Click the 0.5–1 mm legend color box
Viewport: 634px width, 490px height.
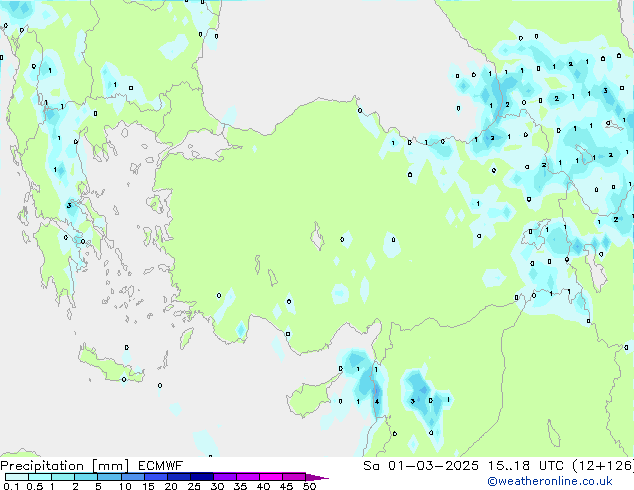pyautogui.click(x=40, y=477)
